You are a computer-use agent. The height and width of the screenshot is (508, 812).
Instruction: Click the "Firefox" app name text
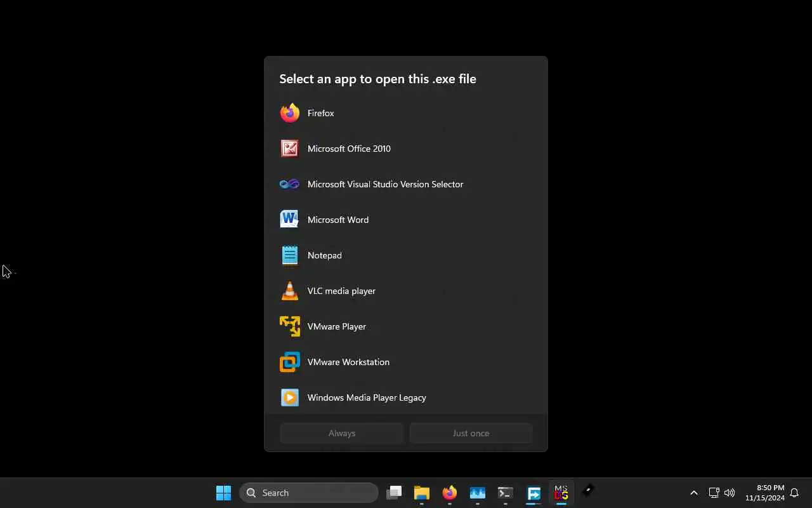[x=321, y=113]
